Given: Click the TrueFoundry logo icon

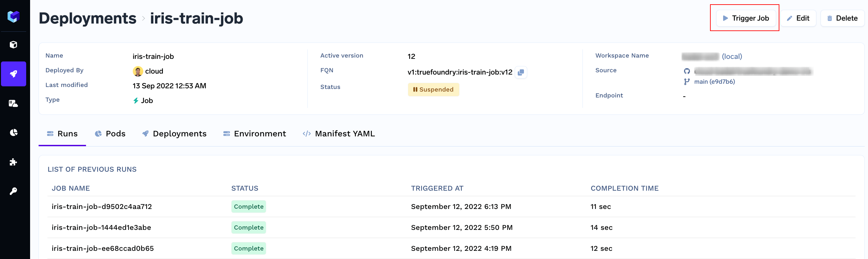Looking at the screenshot, I should tap(13, 16).
